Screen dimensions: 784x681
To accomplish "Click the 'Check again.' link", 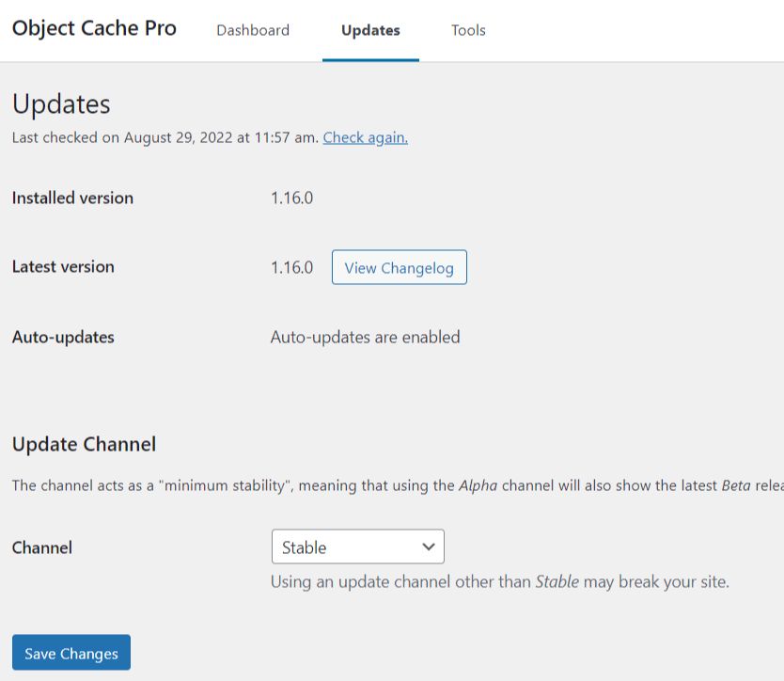I will pyautogui.click(x=365, y=137).
